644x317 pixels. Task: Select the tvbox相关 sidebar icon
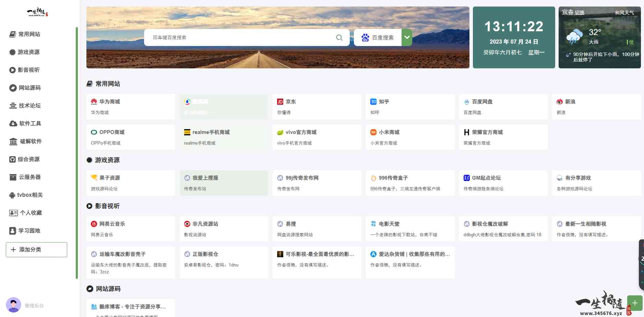pos(13,195)
